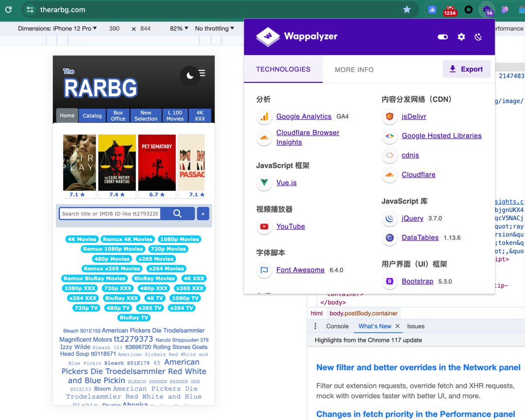
Task: Toggle dark mode moon on RARBG page
Action: click(x=190, y=76)
